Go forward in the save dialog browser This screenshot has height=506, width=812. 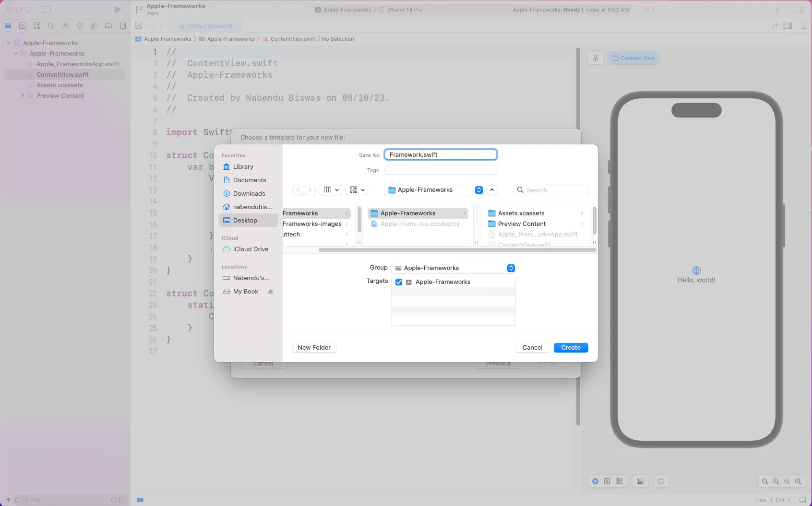click(310, 190)
